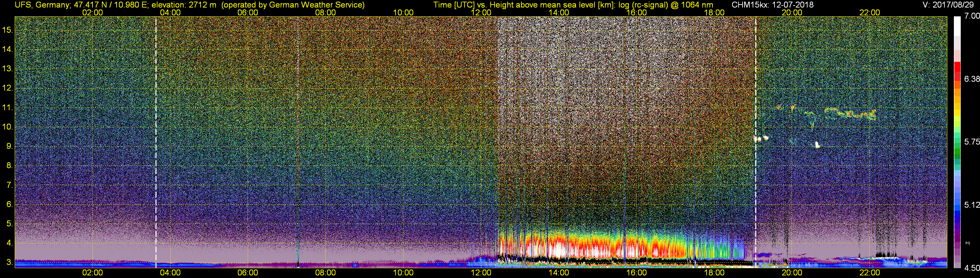
Task: Click the height axis label '8.'
Action: pos(10,166)
